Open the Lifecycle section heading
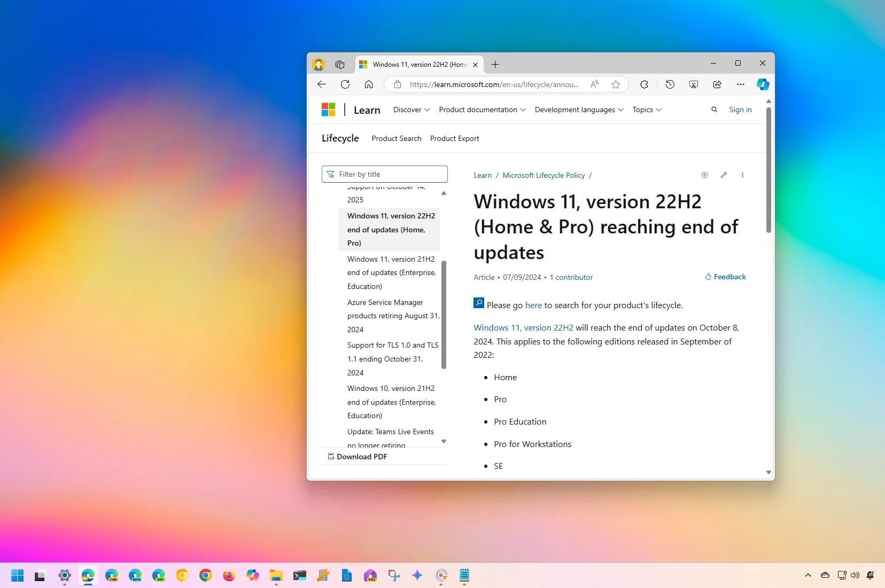Image resolution: width=885 pixels, height=588 pixels. [340, 138]
